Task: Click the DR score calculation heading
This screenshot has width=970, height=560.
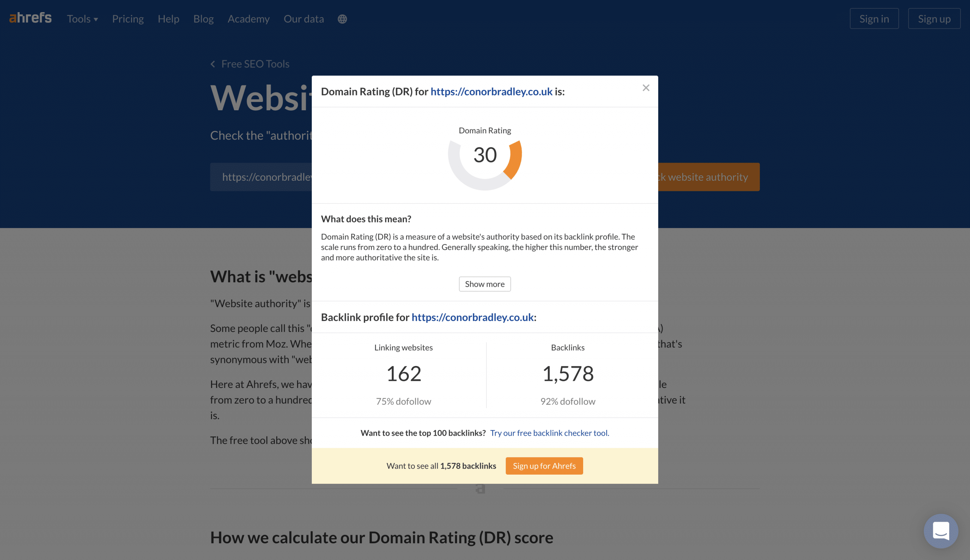Action: pyautogui.click(x=382, y=537)
